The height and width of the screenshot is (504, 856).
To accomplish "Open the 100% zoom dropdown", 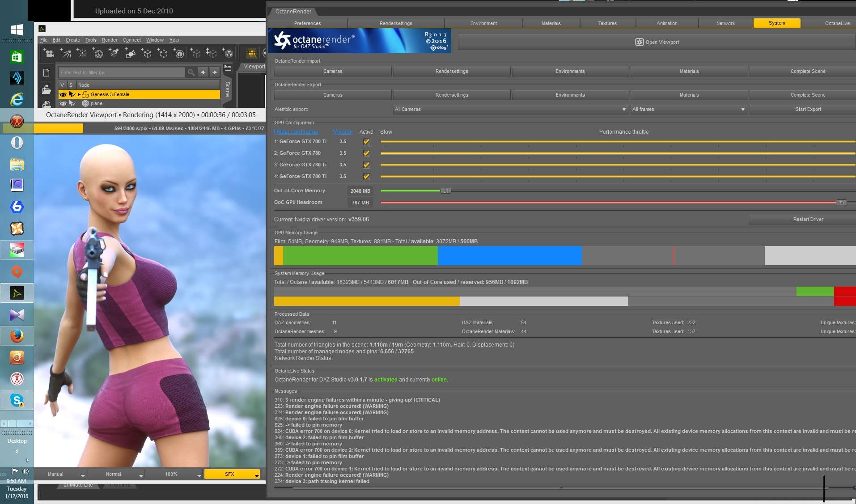I will (174, 474).
